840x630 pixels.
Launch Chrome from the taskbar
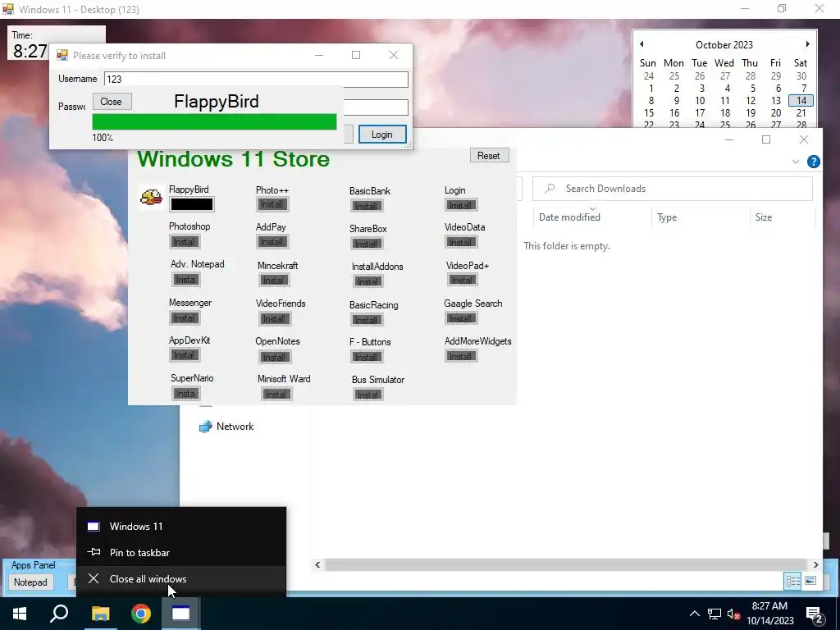pos(141,614)
